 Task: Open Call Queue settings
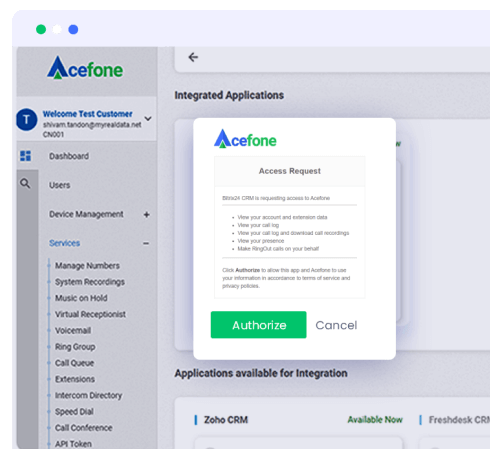(x=74, y=363)
